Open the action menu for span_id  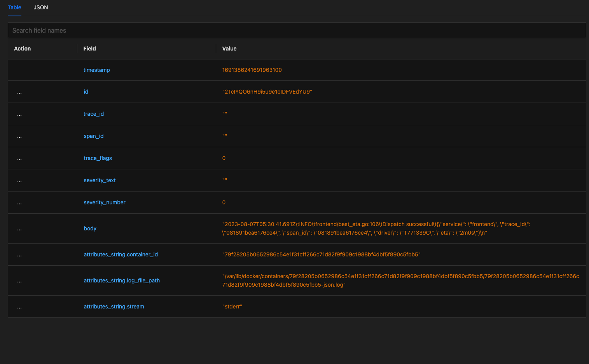(19, 136)
